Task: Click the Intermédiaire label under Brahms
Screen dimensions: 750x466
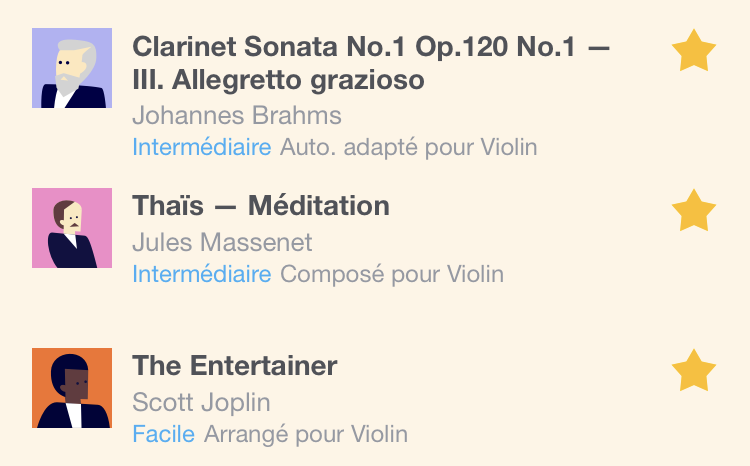Action: (201, 147)
